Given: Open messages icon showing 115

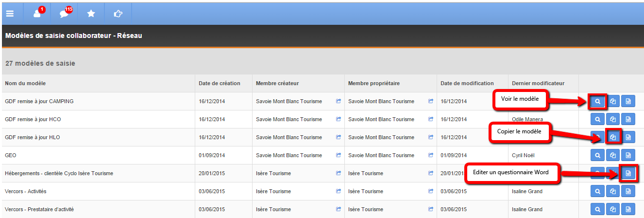Looking at the screenshot, I should coord(65,13).
